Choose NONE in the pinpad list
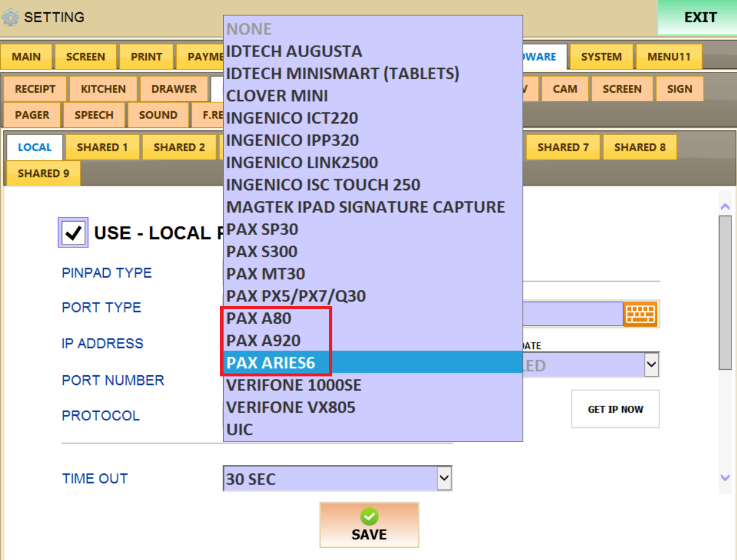Screen dimensions: 737x560 click(x=373, y=29)
